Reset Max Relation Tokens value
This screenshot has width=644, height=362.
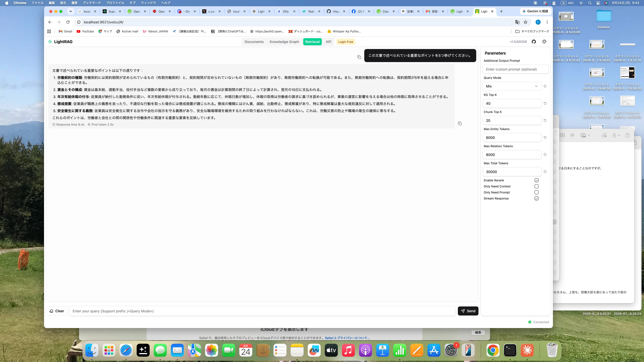(x=545, y=155)
